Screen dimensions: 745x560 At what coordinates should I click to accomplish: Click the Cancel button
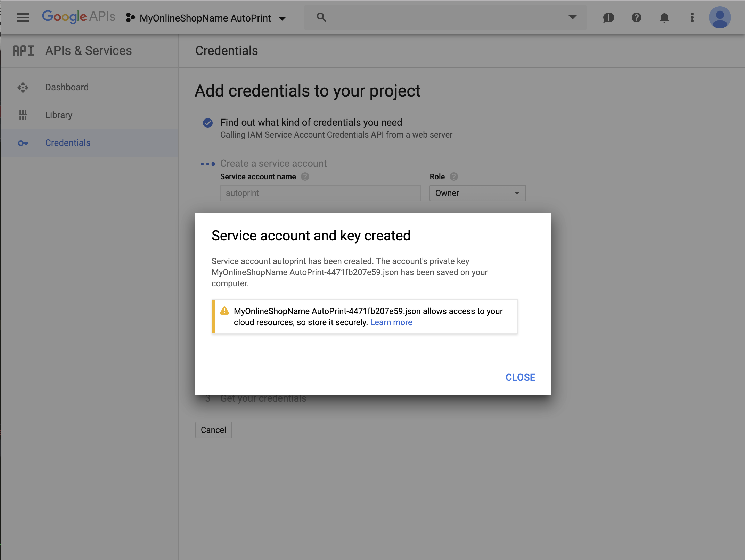coord(213,430)
